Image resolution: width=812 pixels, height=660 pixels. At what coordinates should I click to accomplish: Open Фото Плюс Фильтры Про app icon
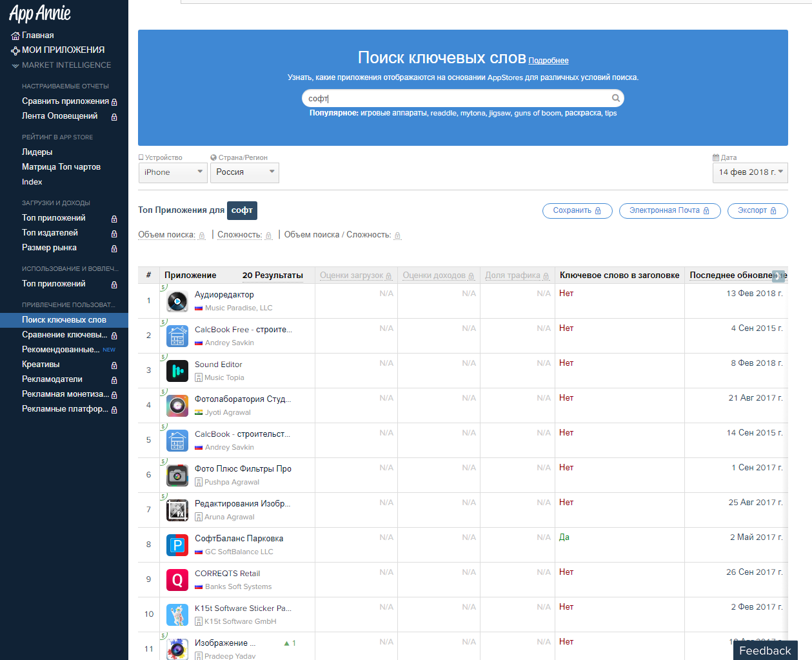177,475
